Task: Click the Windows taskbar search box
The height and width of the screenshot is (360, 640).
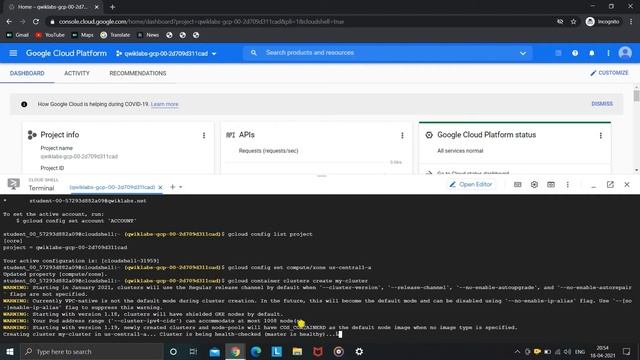Action: 91,351
